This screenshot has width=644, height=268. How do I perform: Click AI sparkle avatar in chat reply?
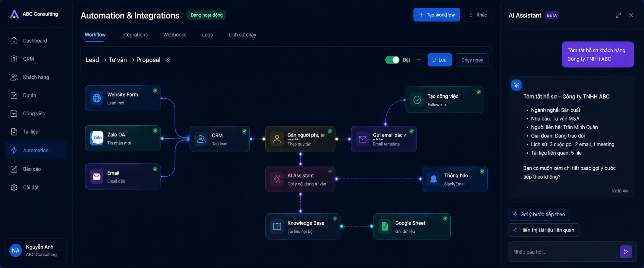pos(516,85)
